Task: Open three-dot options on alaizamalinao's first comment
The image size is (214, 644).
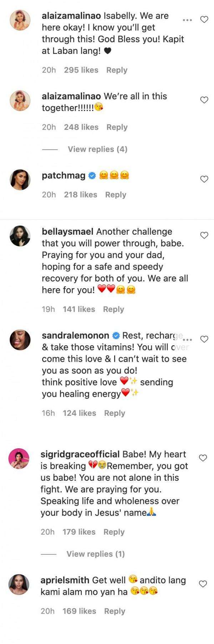Action: (187, 20)
